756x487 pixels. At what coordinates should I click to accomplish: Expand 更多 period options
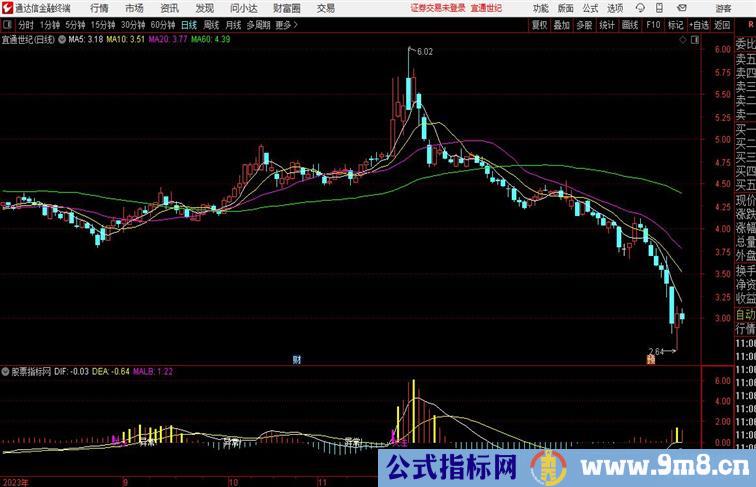point(287,25)
